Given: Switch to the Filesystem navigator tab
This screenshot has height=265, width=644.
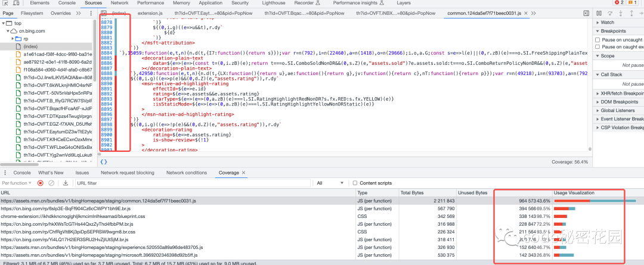Looking at the screenshot, I should 32,13.
